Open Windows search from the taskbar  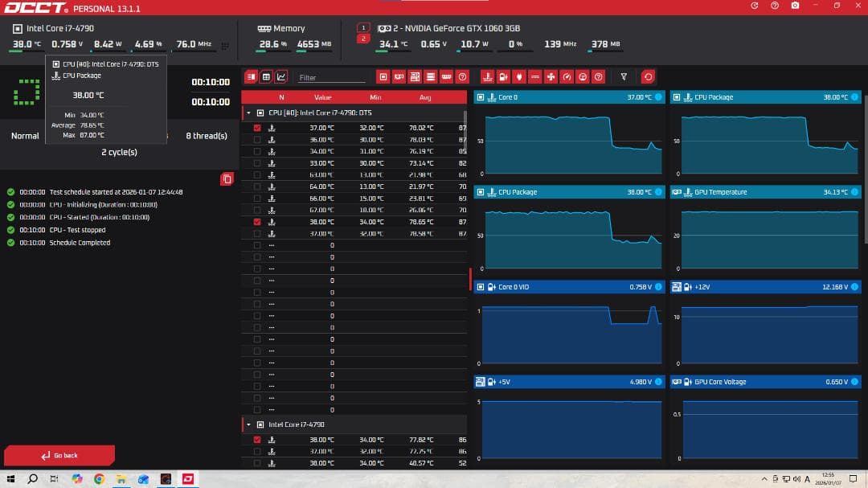(x=33, y=479)
